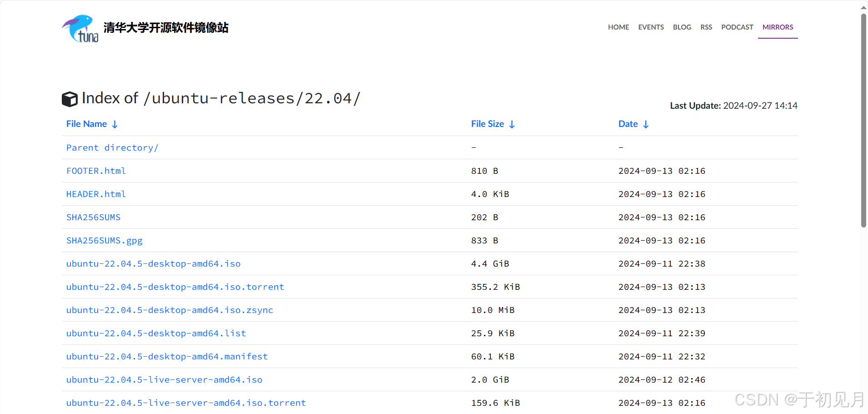Go to Parent directory/

point(112,147)
